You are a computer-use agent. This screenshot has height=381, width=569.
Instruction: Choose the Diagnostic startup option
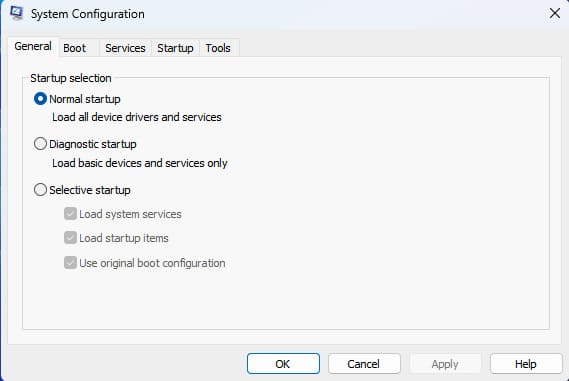coord(40,144)
